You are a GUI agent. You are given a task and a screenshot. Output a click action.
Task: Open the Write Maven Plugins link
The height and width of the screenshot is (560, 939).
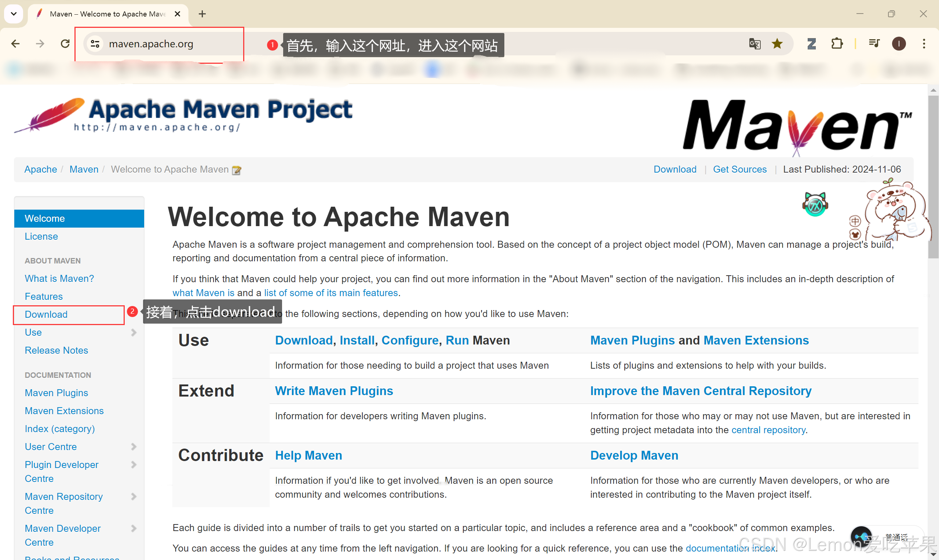(x=334, y=391)
